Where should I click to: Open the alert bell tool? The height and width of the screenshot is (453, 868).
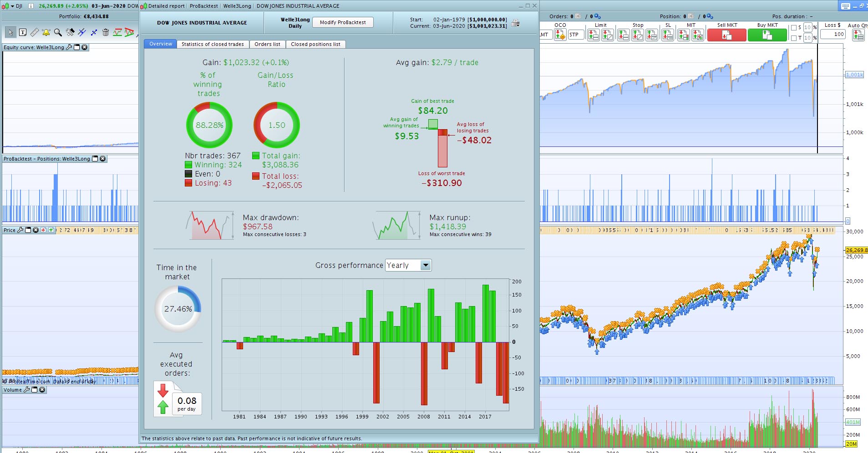click(x=46, y=32)
